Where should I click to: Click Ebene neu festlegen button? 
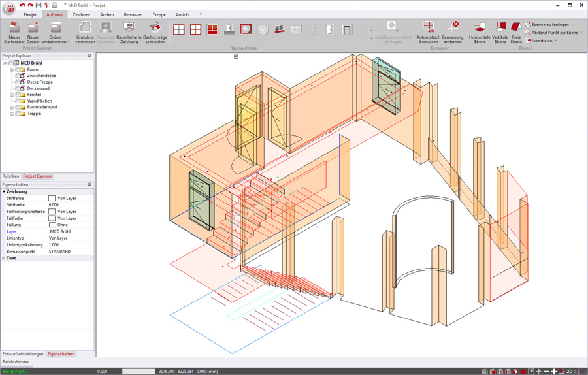tap(549, 24)
